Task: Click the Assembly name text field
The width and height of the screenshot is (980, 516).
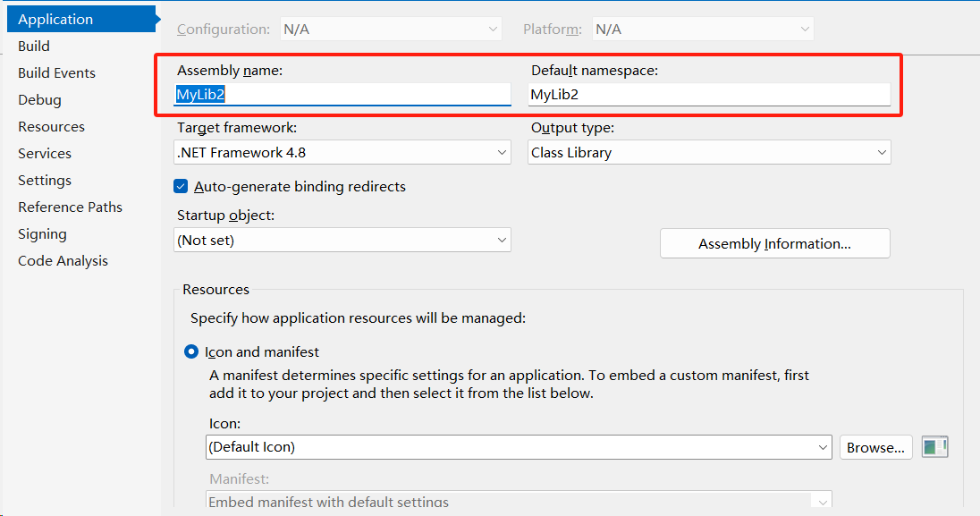Action: (x=342, y=95)
